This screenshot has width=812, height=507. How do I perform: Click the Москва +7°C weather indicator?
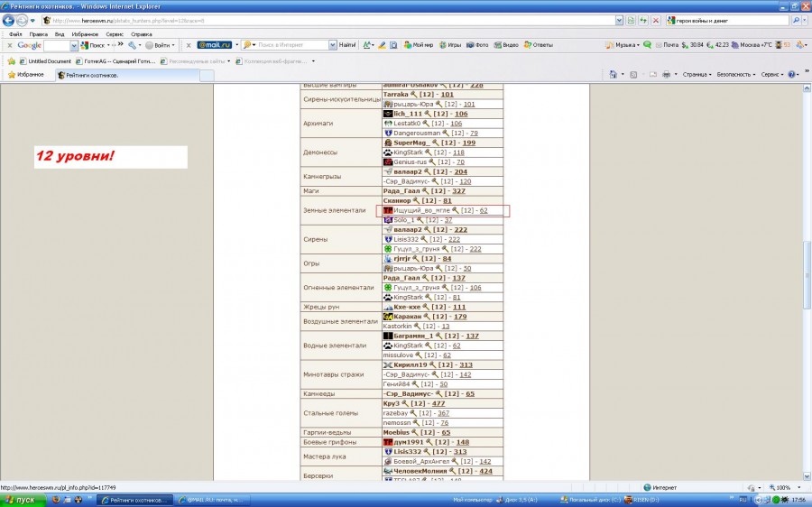coord(752,45)
